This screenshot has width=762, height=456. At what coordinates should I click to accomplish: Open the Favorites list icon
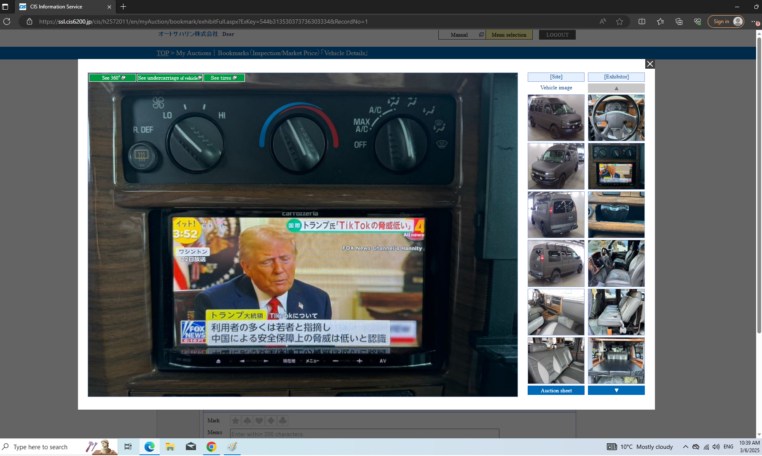point(660,21)
